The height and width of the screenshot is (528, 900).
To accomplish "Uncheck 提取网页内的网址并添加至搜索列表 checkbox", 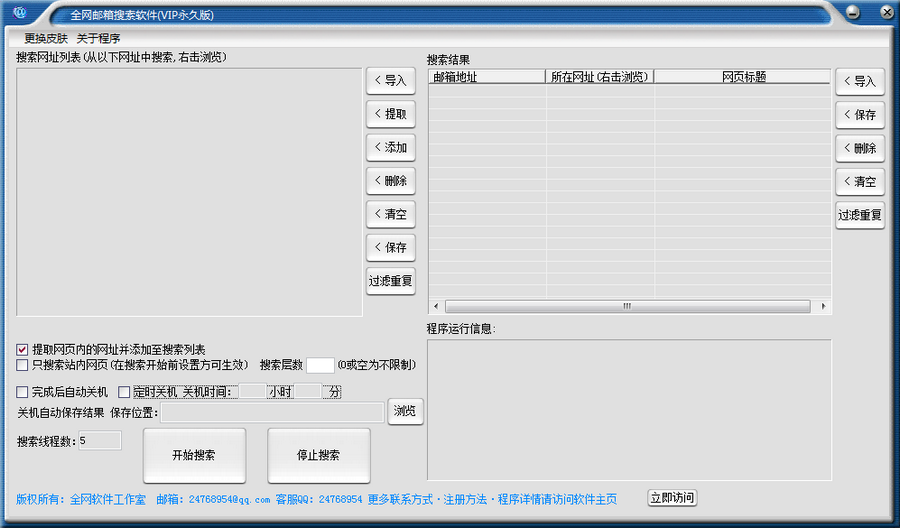I will (x=22, y=350).
